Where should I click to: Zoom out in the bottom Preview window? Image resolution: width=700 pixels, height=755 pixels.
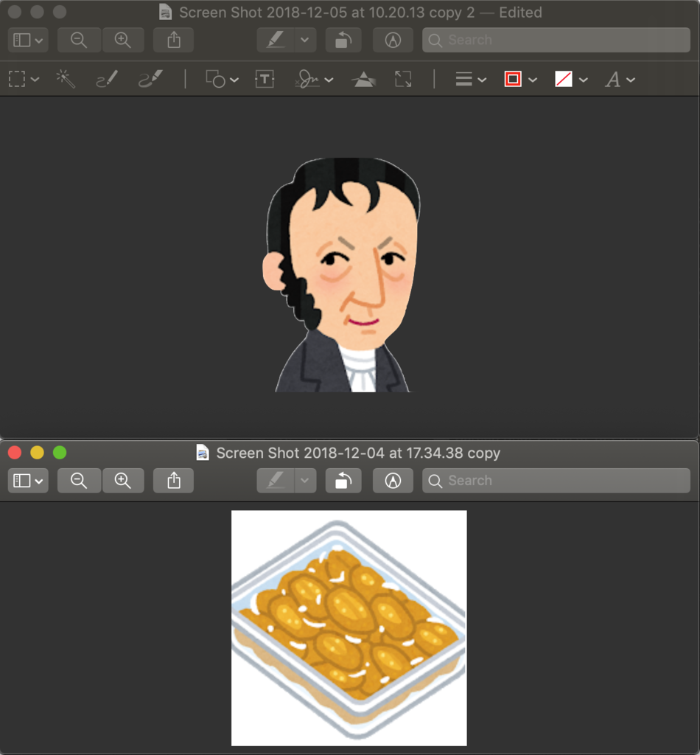[79, 481]
